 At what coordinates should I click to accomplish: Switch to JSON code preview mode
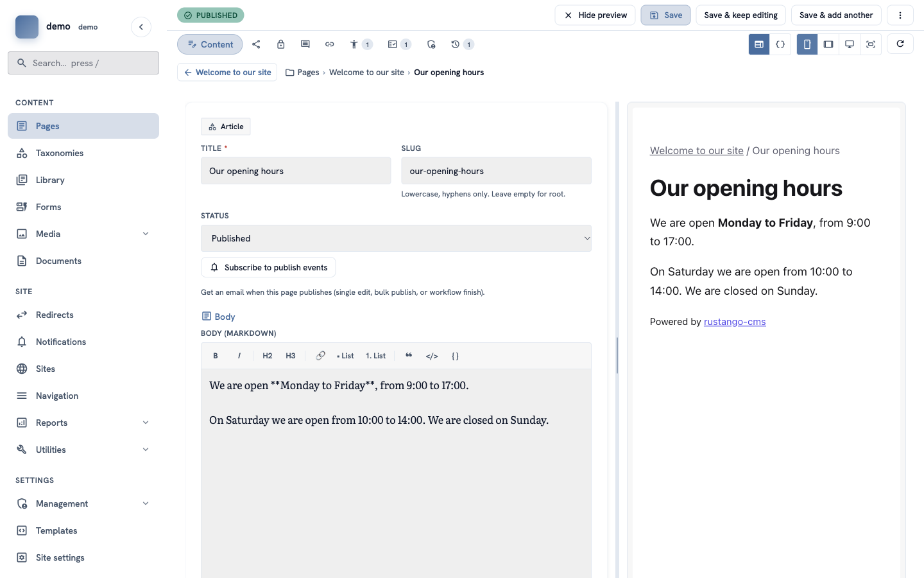[x=780, y=44]
